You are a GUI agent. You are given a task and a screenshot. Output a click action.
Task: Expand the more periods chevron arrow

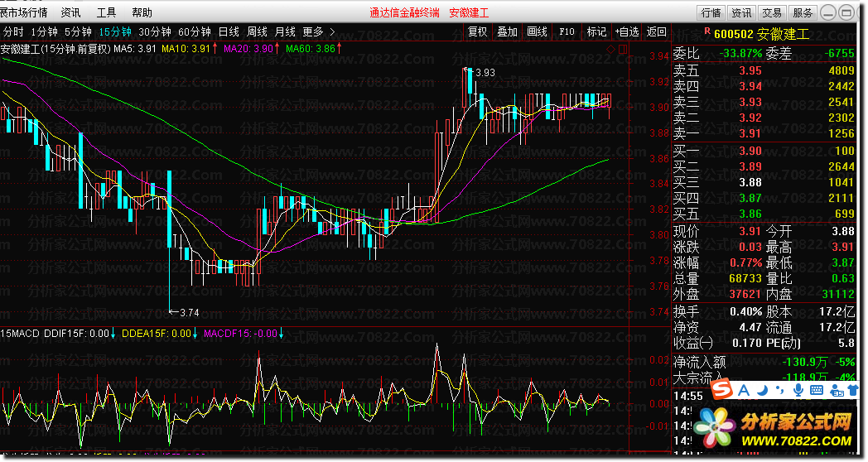[332, 31]
